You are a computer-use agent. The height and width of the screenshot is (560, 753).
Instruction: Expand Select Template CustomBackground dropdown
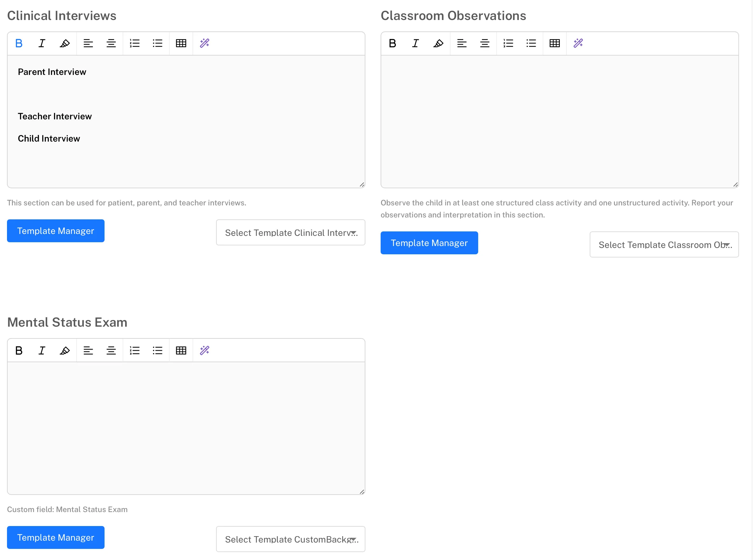291,539
